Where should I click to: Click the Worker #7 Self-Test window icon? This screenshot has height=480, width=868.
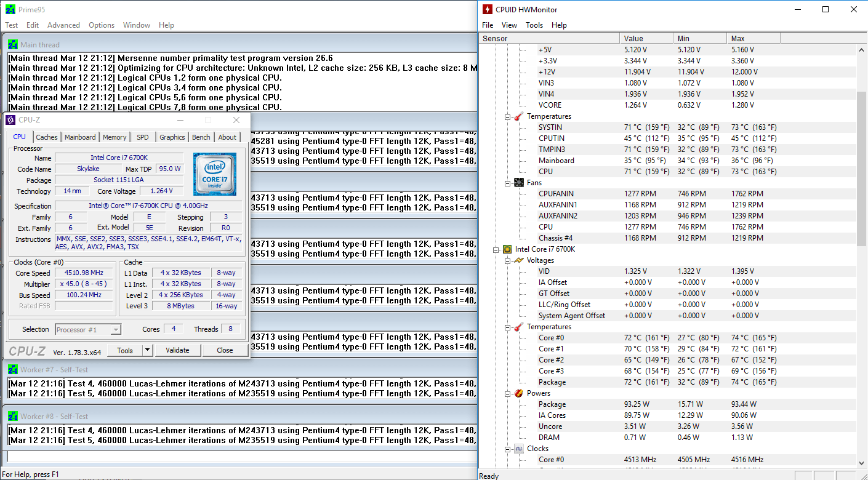[x=13, y=369]
